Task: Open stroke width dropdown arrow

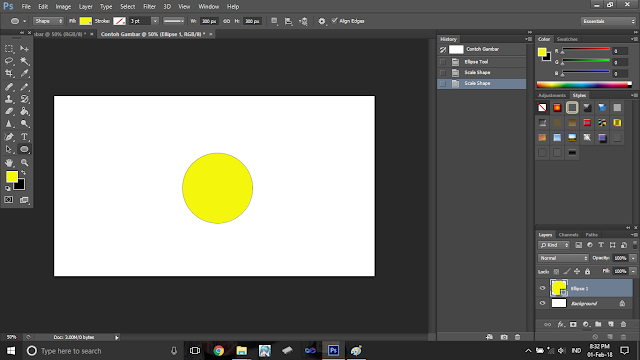Action: point(155,21)
